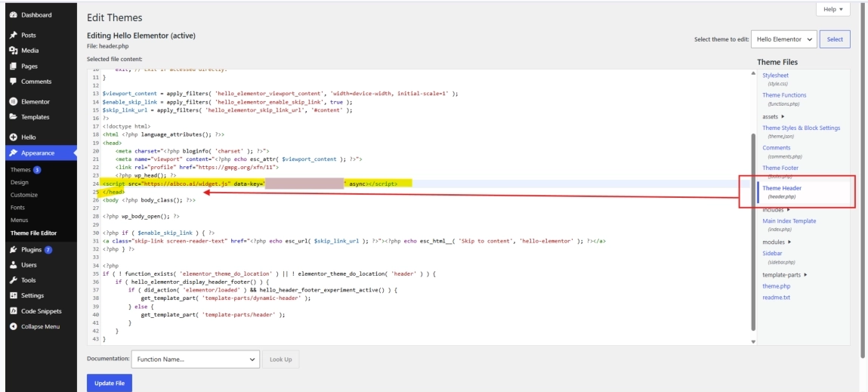Open Theme Footer file link
This screenshot has width=868, height=392.
coord(780,168)
